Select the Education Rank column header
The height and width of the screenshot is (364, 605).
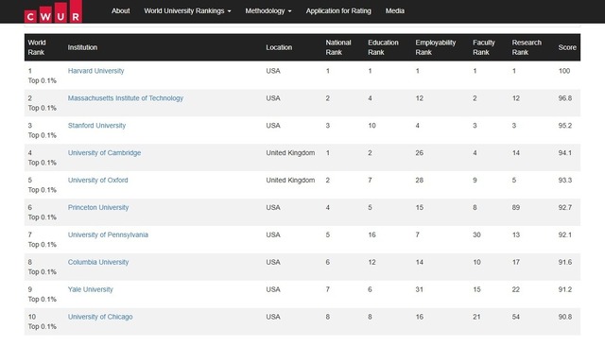383,47
